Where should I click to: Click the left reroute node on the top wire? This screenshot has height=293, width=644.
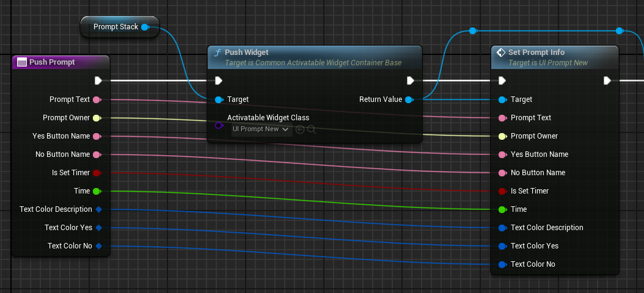pos(473,31)
